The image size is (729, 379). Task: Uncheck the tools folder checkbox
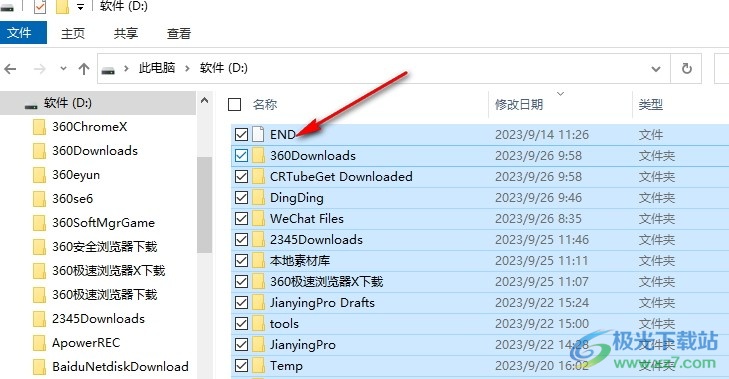pyautogui.click(x=241, y=324)
